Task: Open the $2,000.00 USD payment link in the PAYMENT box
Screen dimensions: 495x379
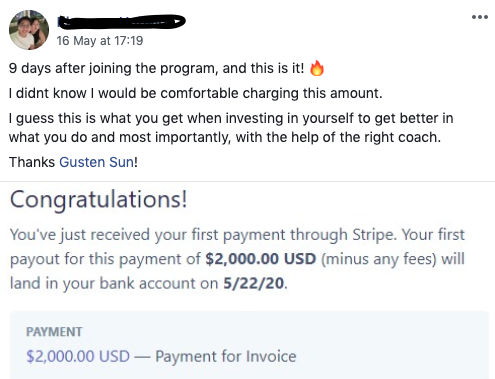Action: point(78,356)
